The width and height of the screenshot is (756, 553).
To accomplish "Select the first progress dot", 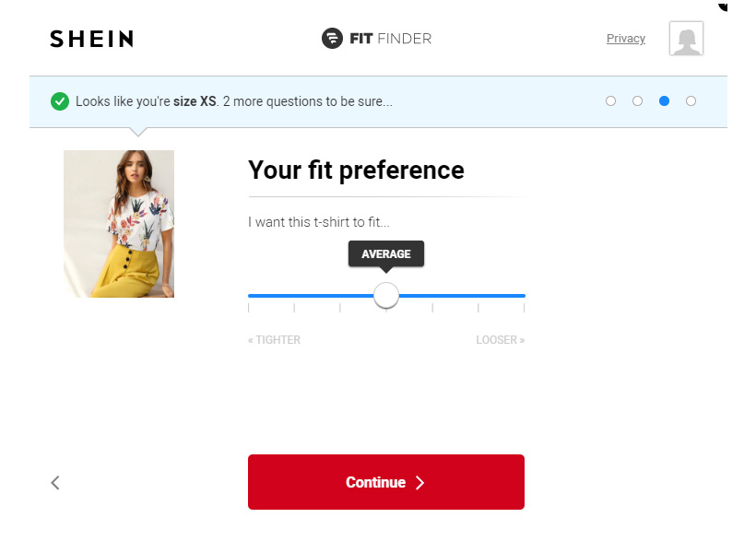I will pos(610,100).
